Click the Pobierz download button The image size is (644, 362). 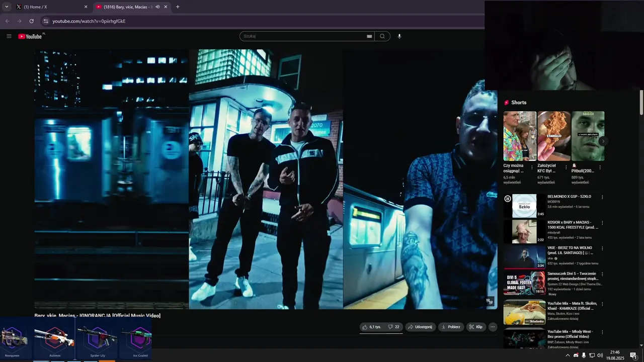(451, 327)
